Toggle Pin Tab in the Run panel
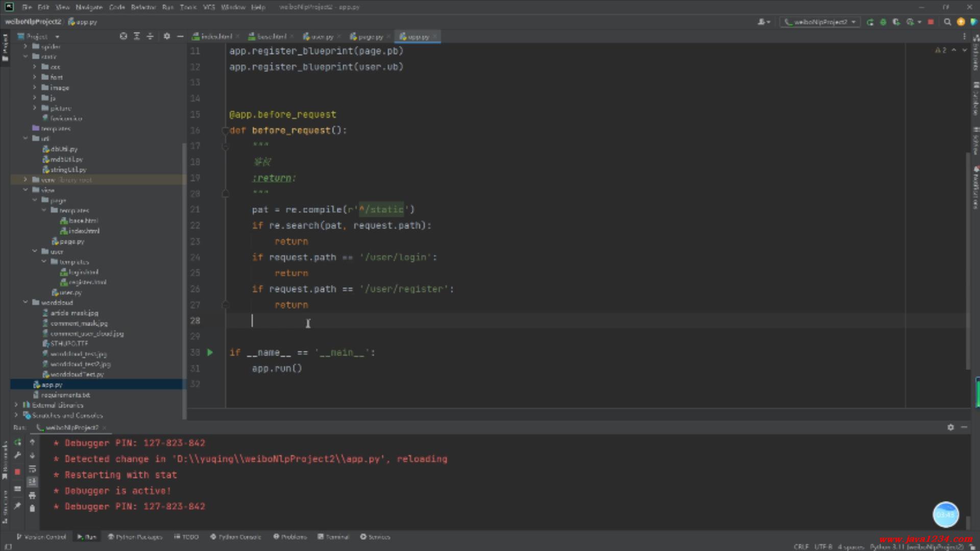This screenshot has width=980, height=551. (x=17, y=506)
